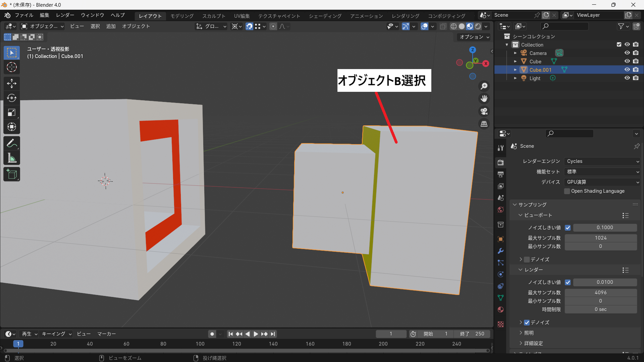
Task: Select rendered viewport shading
Action: click(478, 26)
